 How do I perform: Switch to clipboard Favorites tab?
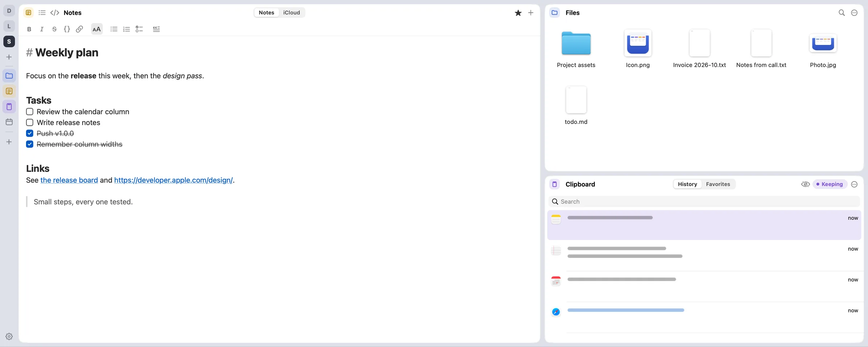[718, 184]
